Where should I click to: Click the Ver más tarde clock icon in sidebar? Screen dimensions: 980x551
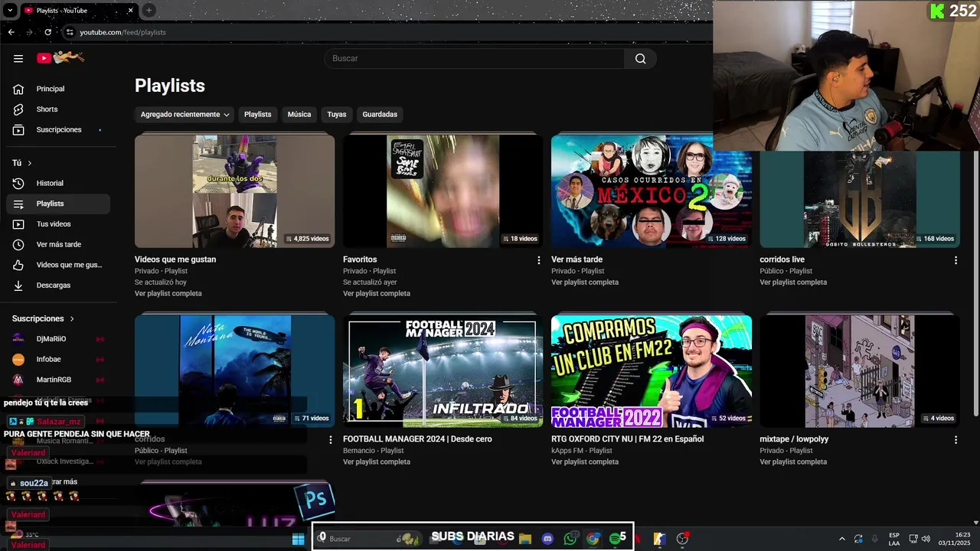click(18, 244)
